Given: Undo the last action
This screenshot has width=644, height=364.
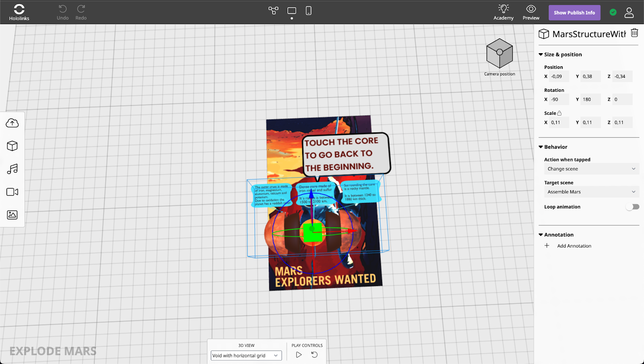Looking at the screenshot, I should [63, 12].
